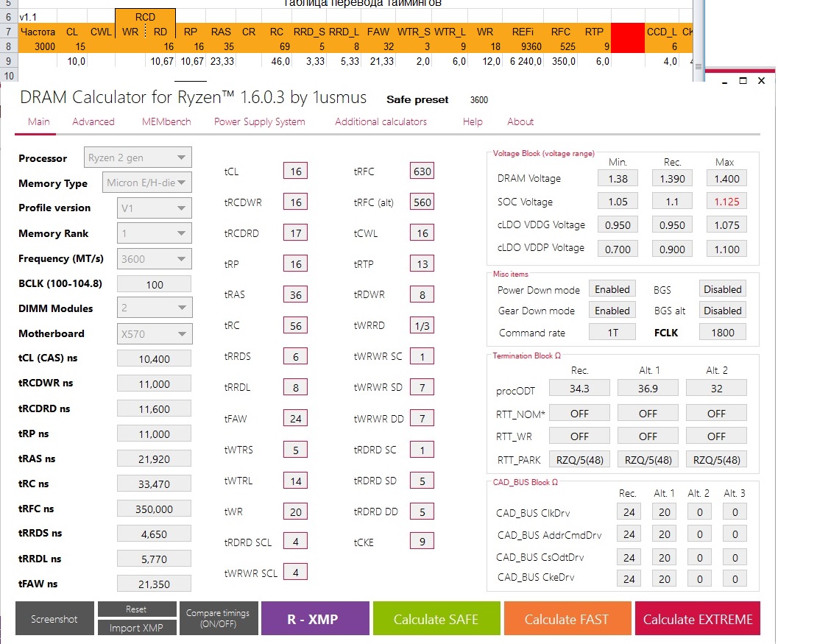Click the tCL (CAS) ns field
This screenshot has height=644, width=817.
[x=155, y=358]
